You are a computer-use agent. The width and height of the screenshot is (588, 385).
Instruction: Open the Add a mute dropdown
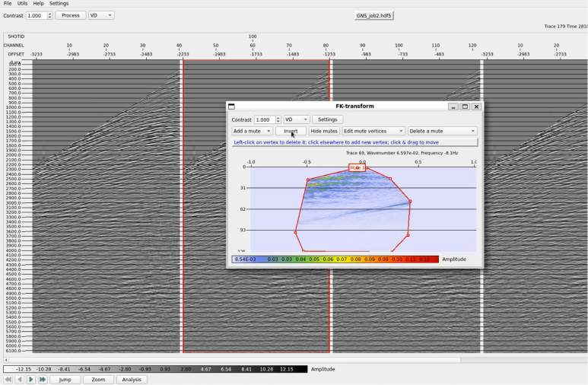click(x=252, y=131)
